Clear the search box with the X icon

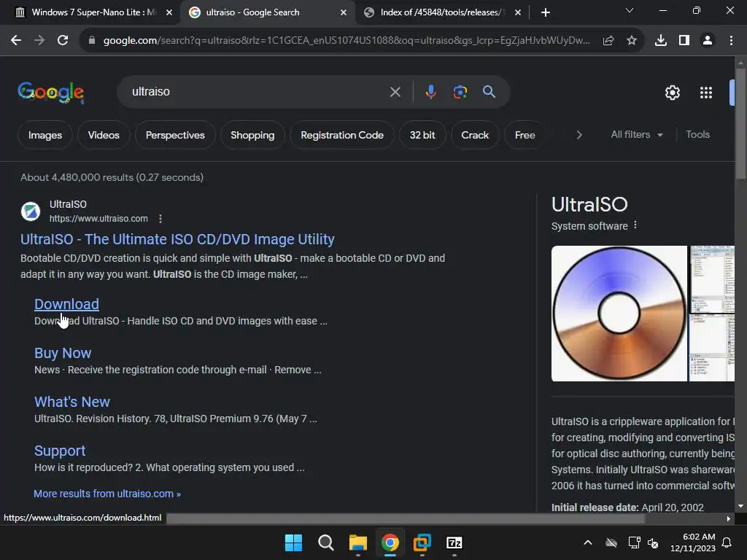[395, 92]
